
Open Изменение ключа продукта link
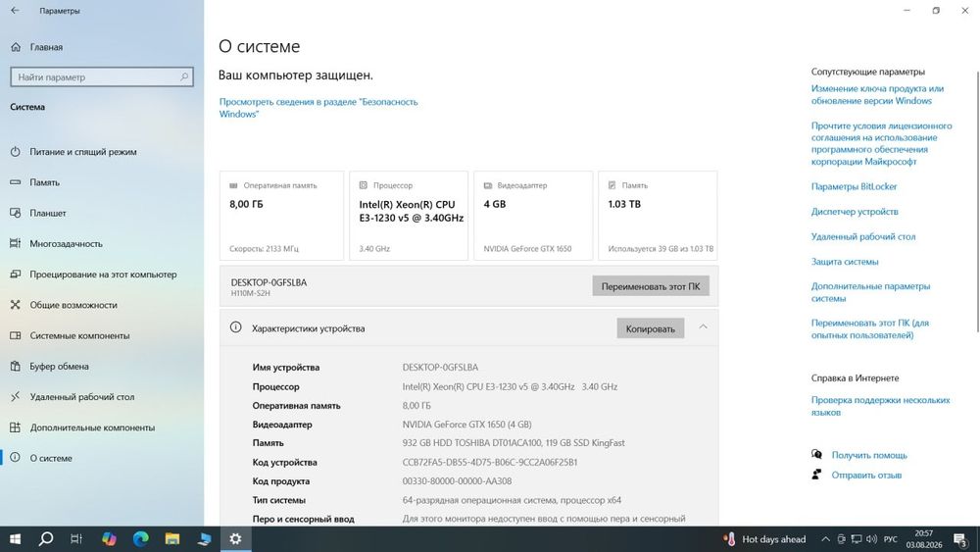click(877, 95)
